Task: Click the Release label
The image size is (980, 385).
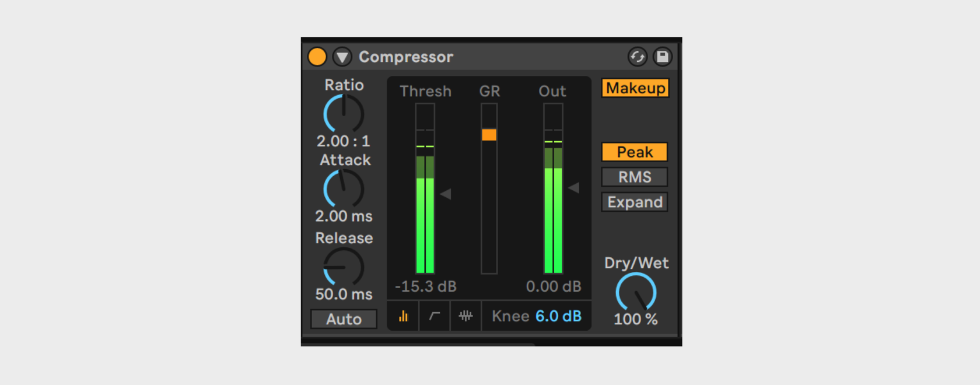Action: pos(344,238)
